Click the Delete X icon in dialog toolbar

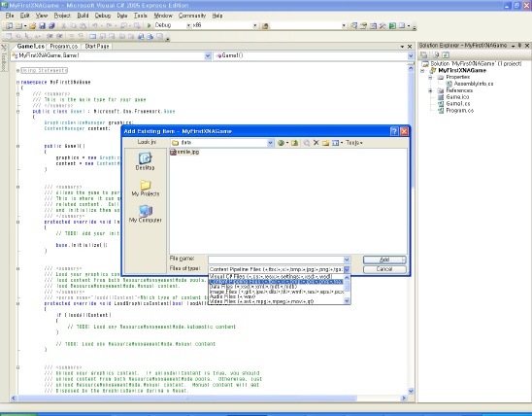point(316,143)
